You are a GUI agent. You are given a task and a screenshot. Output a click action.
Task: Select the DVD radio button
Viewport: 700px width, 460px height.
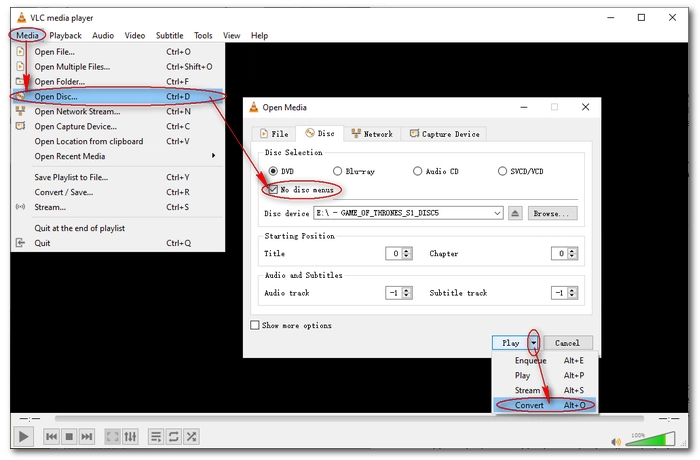pyautogui.click(x=273, y=171)
